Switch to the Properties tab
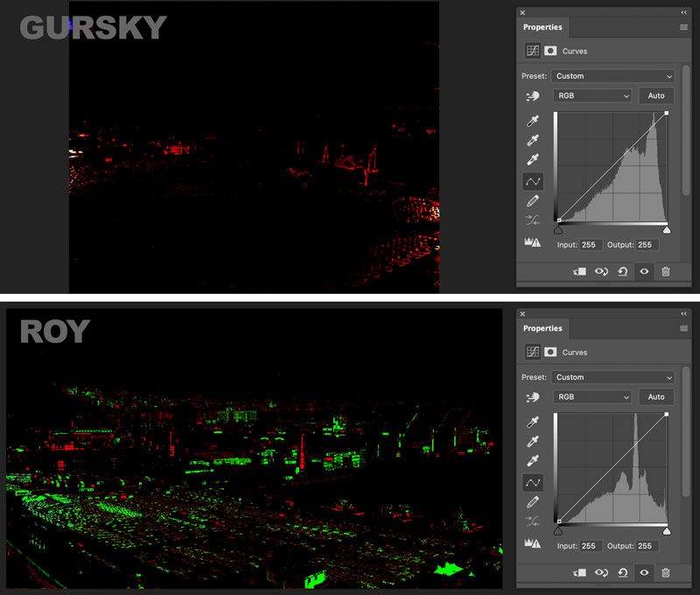 click(x=542, y=27)
